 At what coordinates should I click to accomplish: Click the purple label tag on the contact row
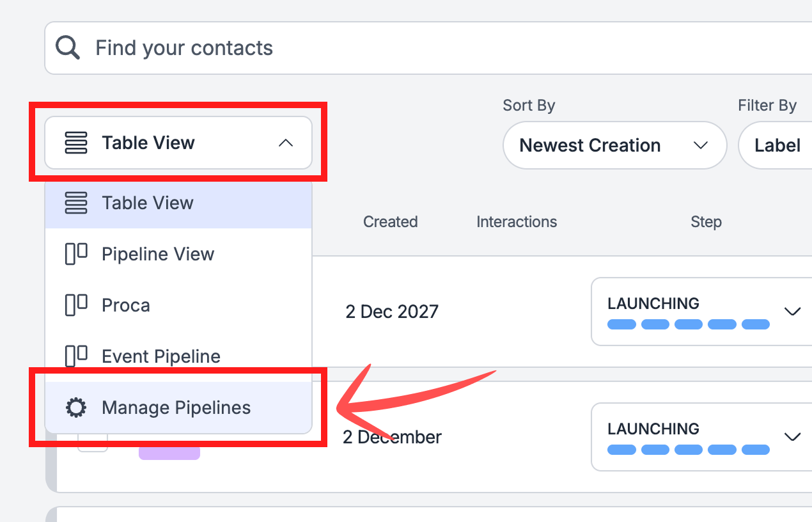(169, 453)
